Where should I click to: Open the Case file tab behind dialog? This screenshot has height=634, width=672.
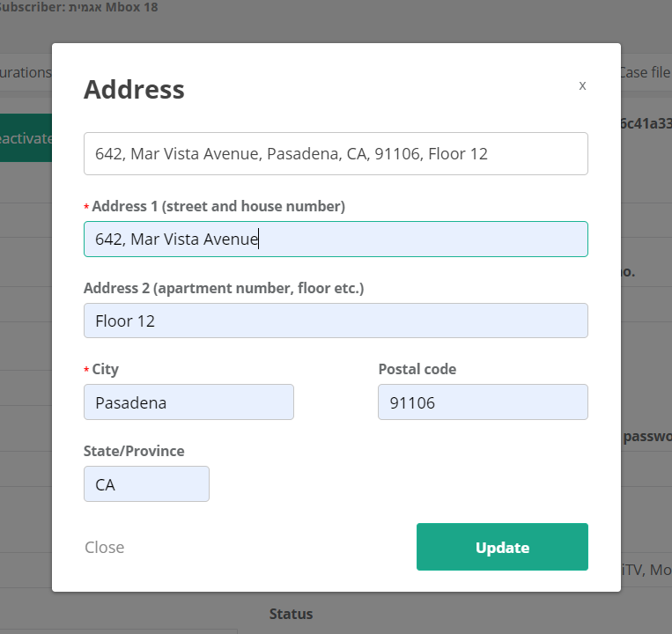pos(646,72)
